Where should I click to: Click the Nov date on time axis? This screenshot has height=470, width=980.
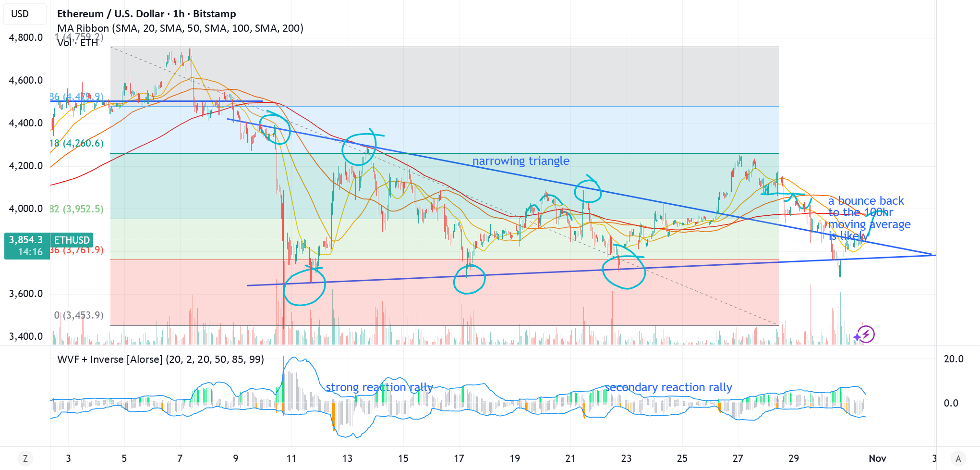[x=877, y=458]
